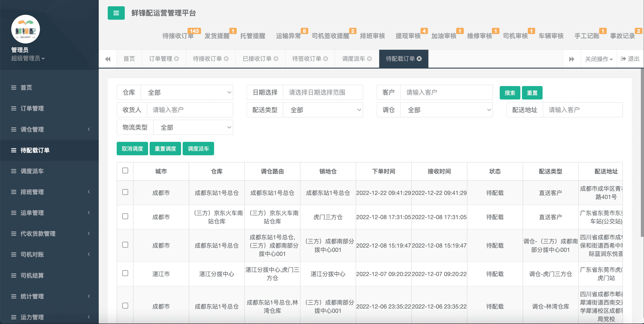
Task: Click the 搜索 button
Action: (x=510, y=93)
